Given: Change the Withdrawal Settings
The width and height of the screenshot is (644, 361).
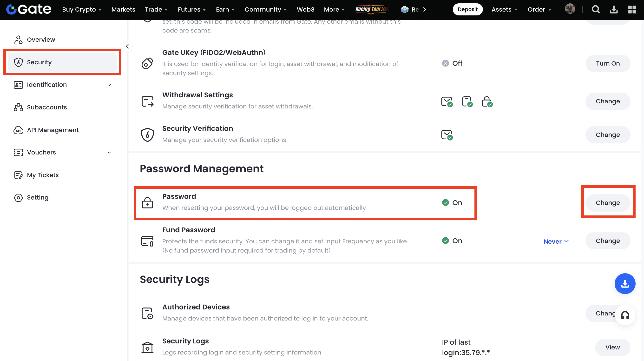Looking at the screenshot, I should 607,101.
